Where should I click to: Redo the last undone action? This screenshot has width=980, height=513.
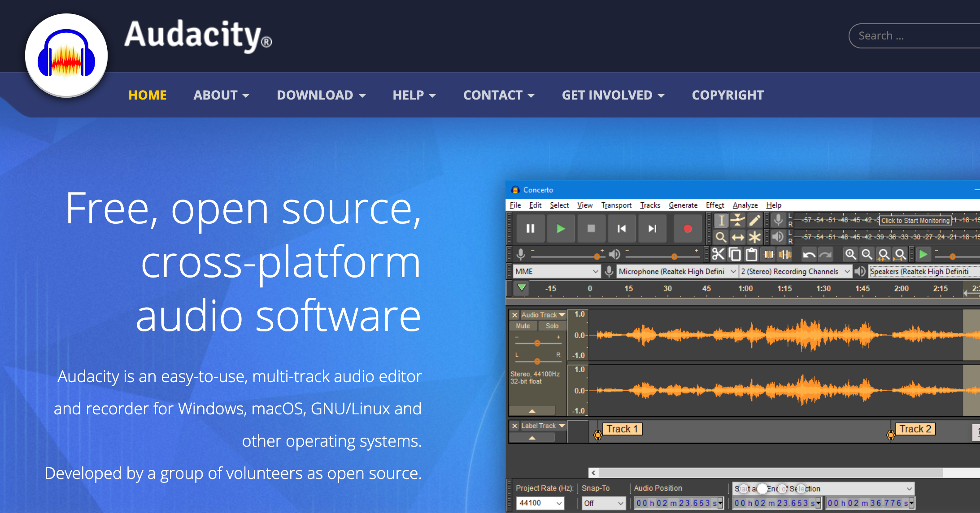pyautogui.click(x=825, y=255)
